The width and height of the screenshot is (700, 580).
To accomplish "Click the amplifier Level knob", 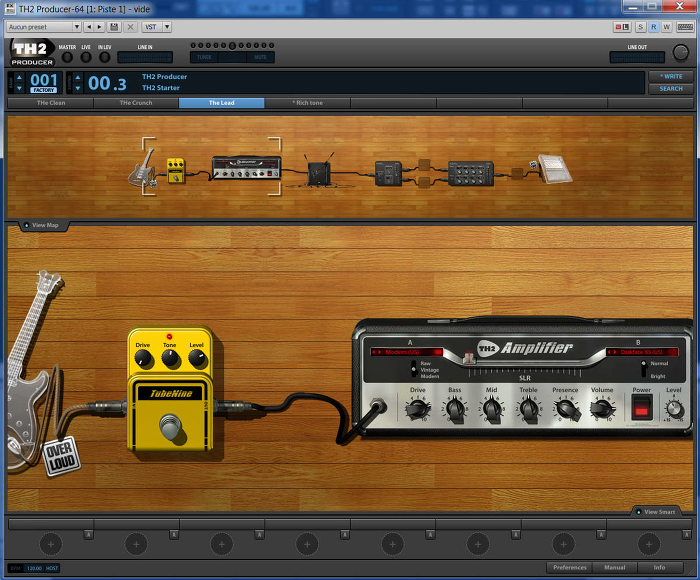I will point(674,409).
